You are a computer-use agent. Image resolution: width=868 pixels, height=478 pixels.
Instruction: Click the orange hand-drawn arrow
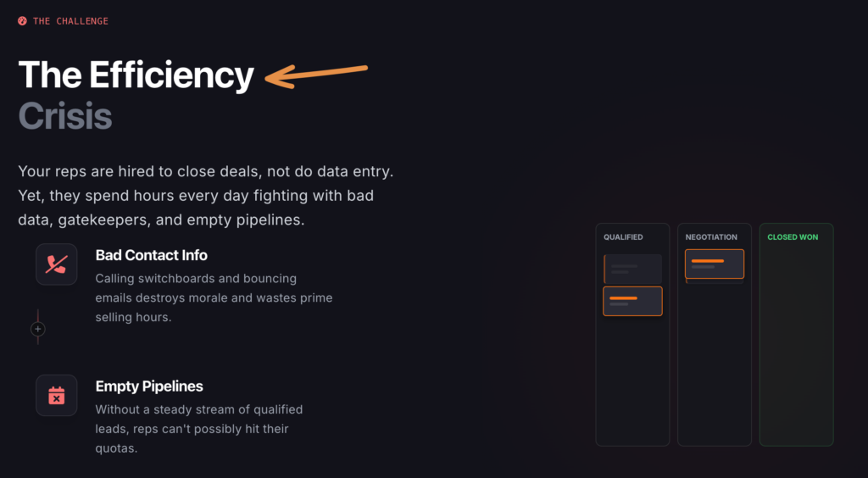(316, 75)
